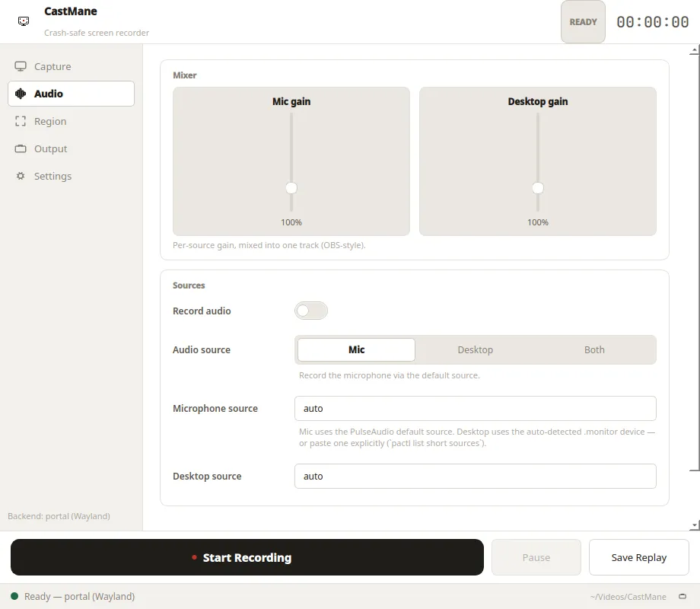Click the Record audio label
This screenshot has width=700, height=609.
coord(202,311)
